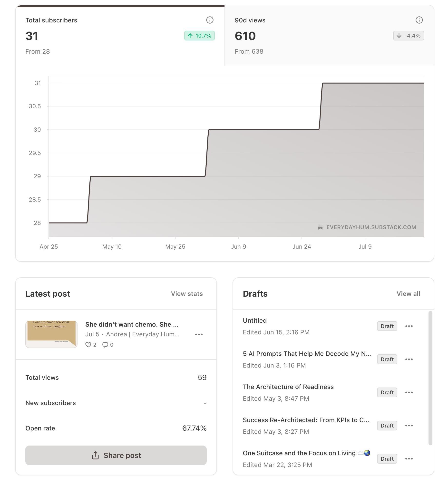Click Draft badge on Success Re-Architected row

(387, 426)
